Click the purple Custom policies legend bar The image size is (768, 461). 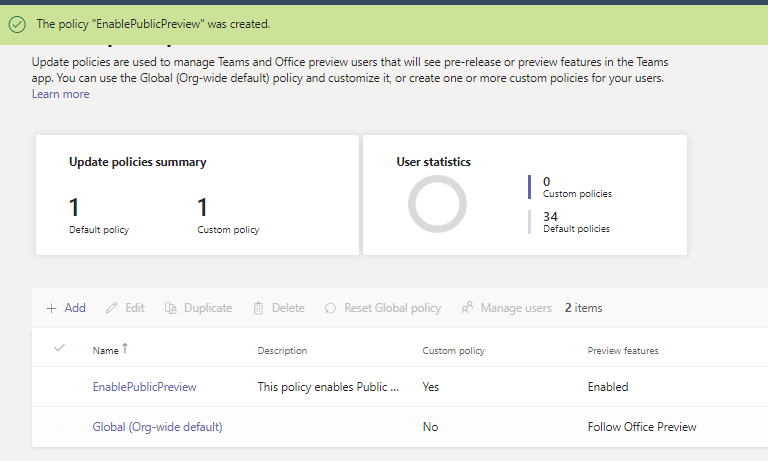click(529, 187)
